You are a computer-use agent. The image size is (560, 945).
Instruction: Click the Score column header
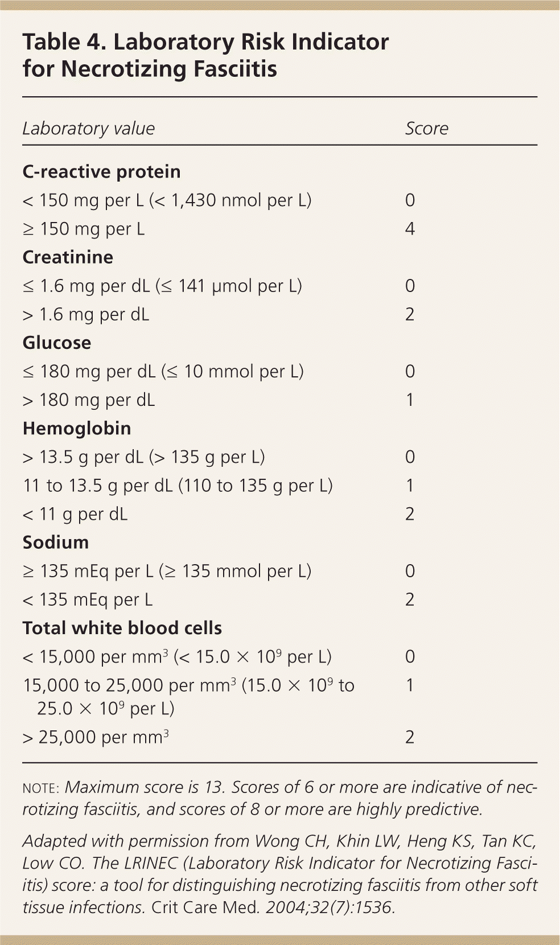click(426, 129)
